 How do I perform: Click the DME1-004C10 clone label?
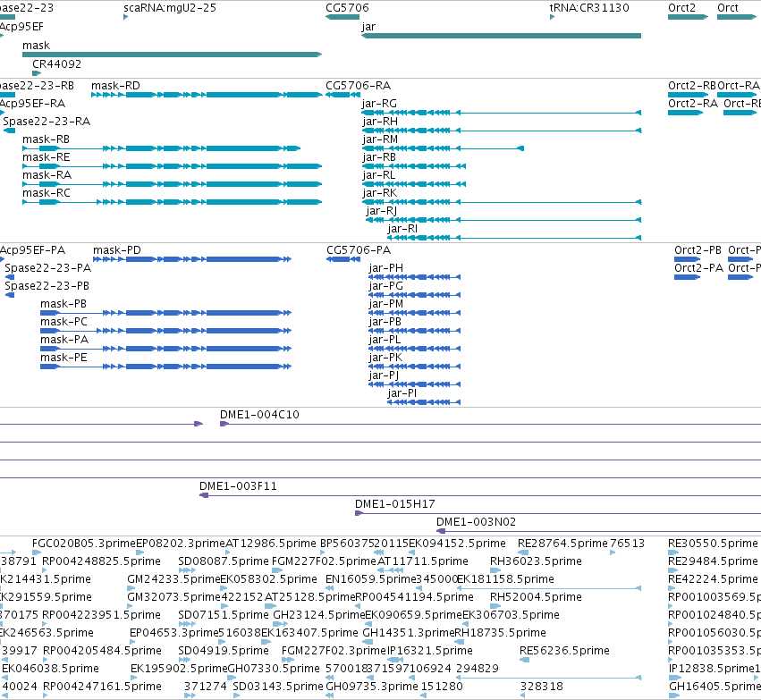pos(259,415)
